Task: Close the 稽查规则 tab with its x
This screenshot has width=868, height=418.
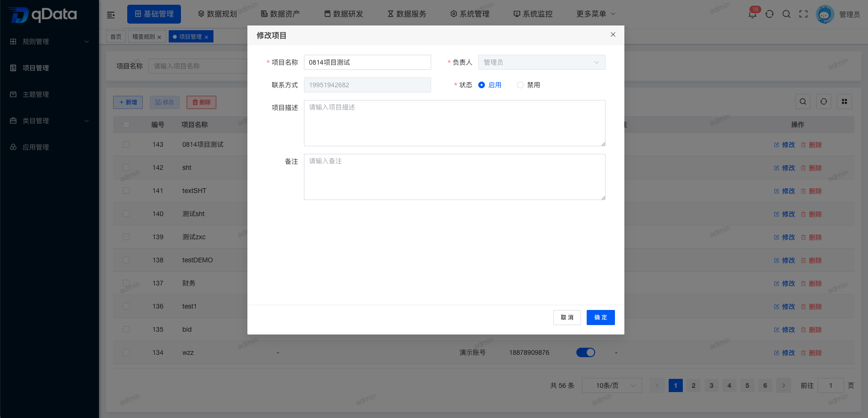Action: [159, 37]
